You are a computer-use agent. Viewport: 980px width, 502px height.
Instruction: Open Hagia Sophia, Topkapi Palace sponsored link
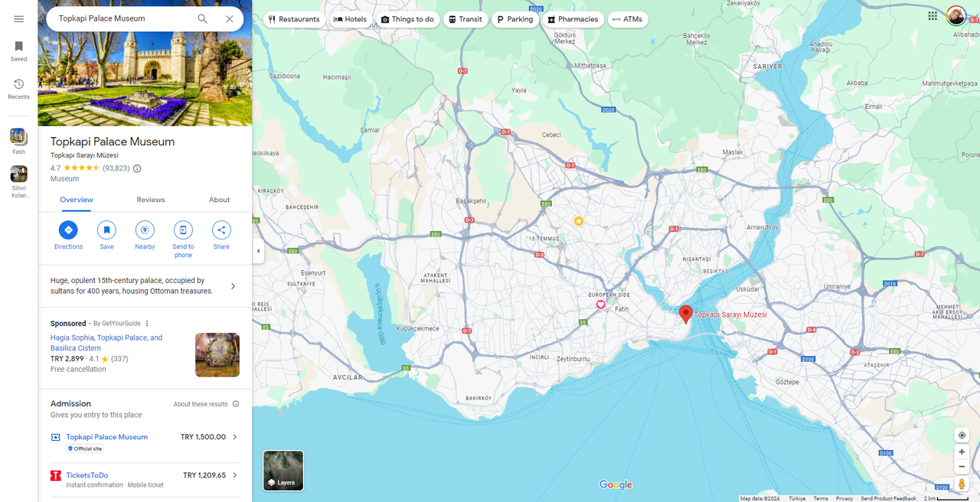tap(106, 343)
